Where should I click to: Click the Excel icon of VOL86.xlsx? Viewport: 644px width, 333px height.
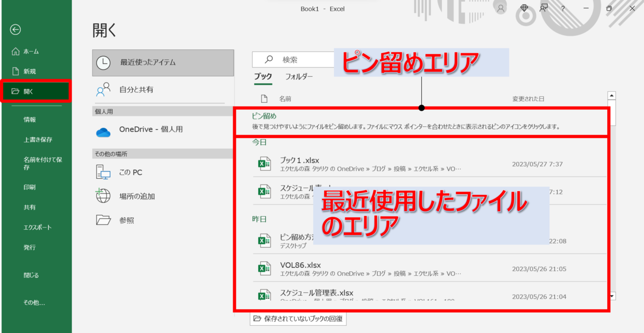[265, 269]
